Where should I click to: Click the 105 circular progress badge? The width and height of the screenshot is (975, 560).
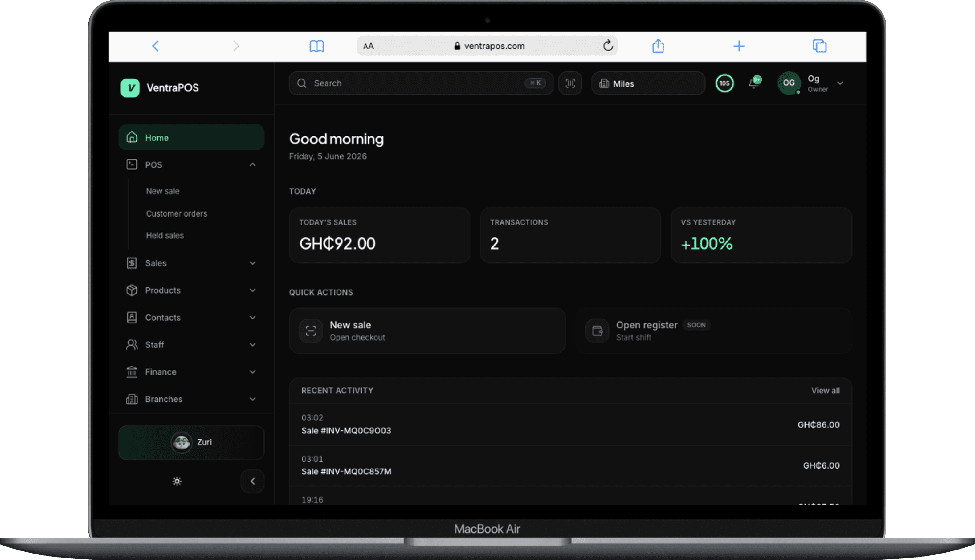click(724, 83)
